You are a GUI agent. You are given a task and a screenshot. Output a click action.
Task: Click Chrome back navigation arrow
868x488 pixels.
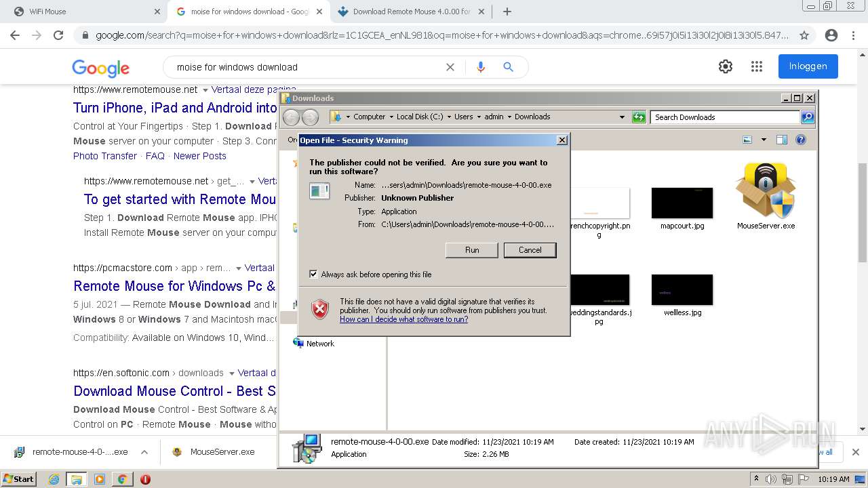pos(15,35)
